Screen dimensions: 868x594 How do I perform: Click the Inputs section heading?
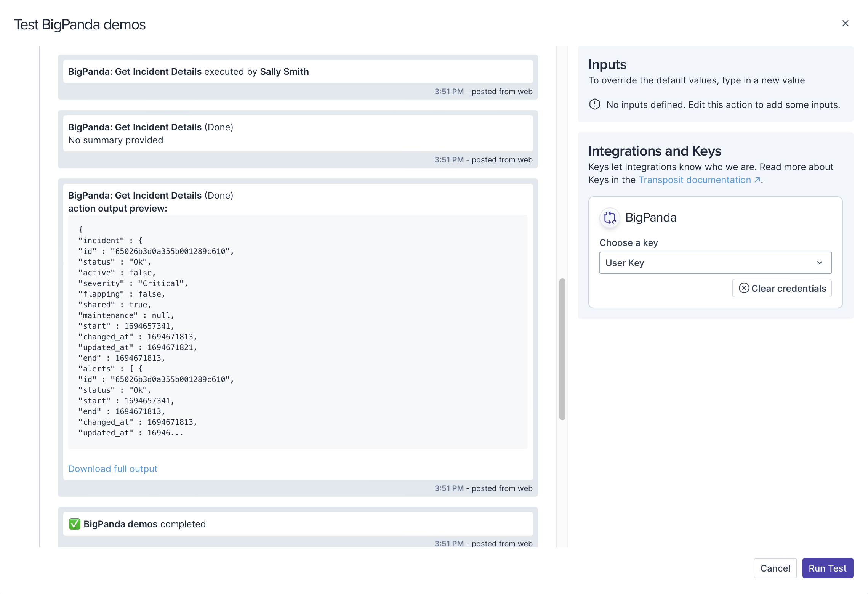tap(607, 64)
